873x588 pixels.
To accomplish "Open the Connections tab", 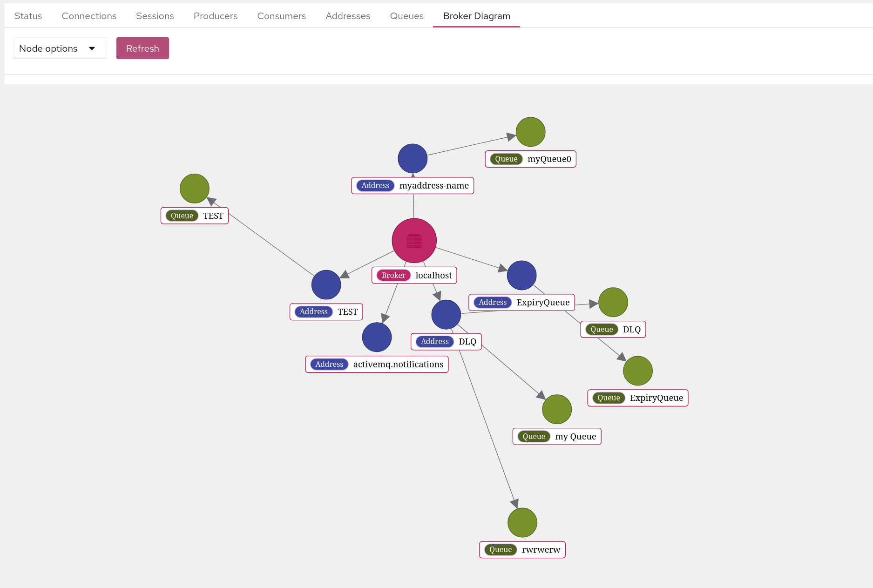I will tap(89, 16).
